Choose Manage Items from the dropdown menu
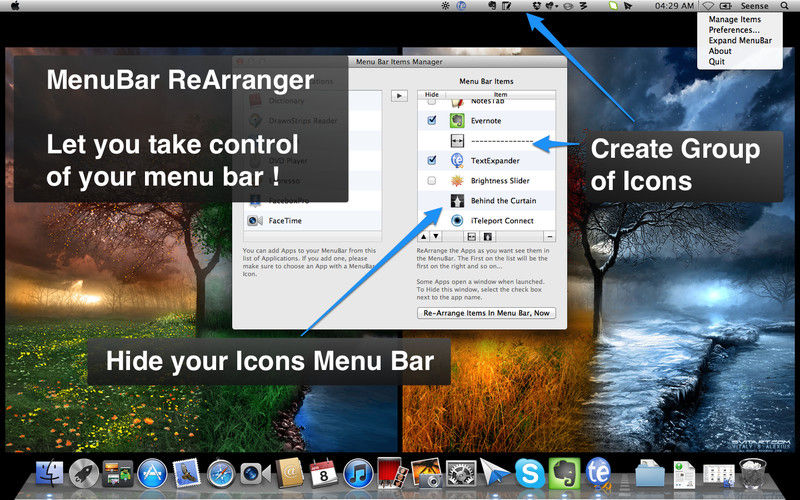 click(x=735, y=19)
